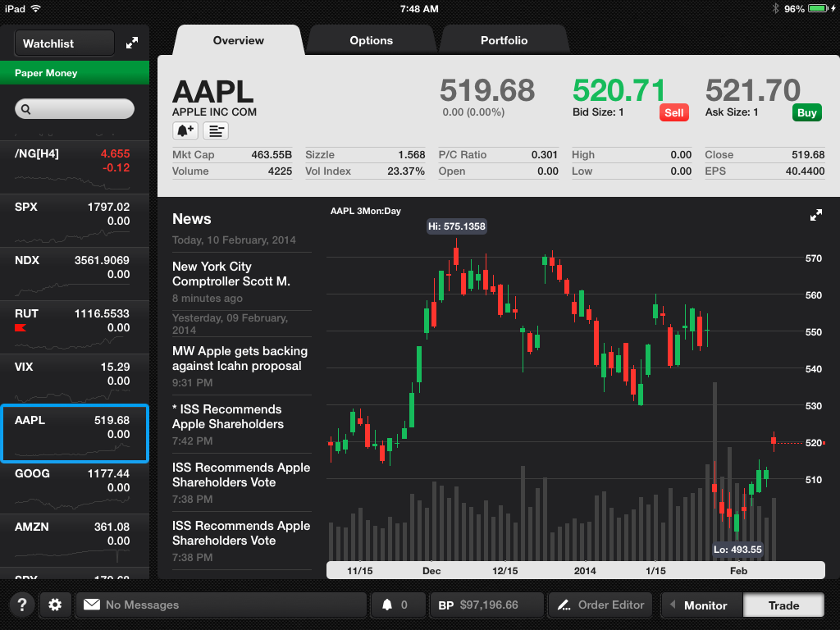Open the help question mark button

point(22,605)
